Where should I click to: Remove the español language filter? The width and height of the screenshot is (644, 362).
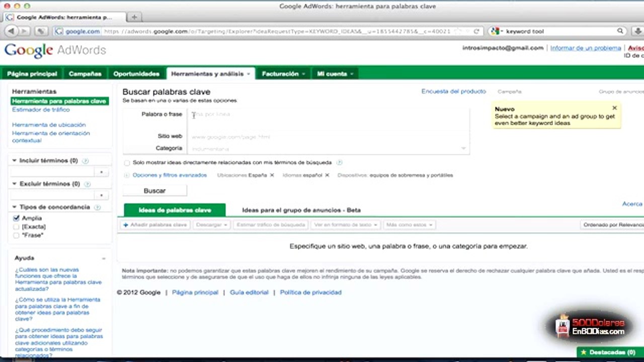point(327,175)
